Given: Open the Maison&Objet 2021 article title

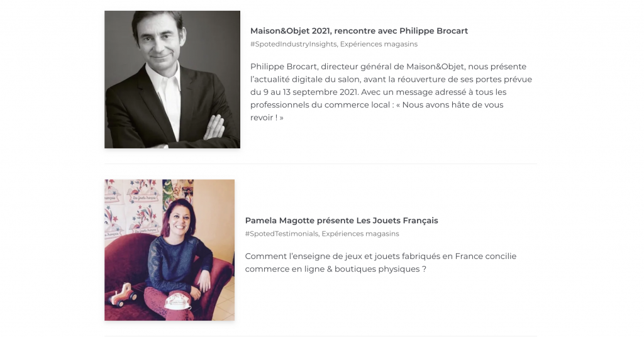Looking at the screenshot, I should [x=359, y=31].
